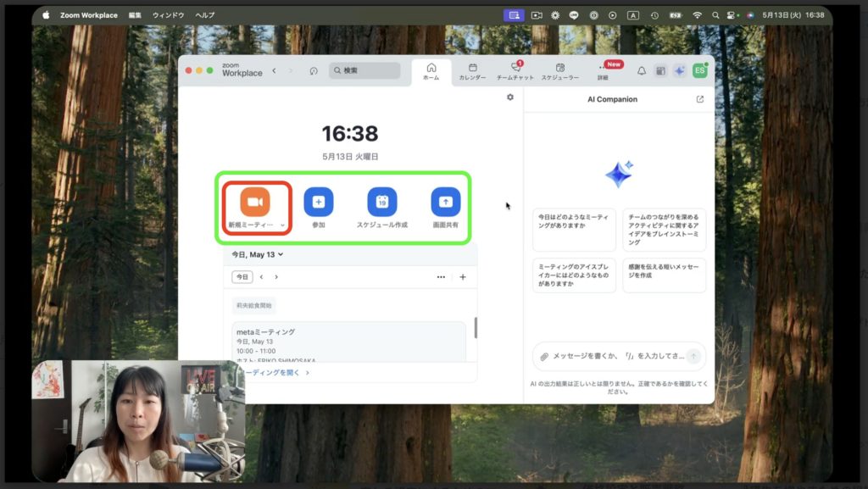This screenshot has height=489, width=868.
Task: Toggle the AI Companion sparkle icon in the toolbar
Action: point(679,71)
